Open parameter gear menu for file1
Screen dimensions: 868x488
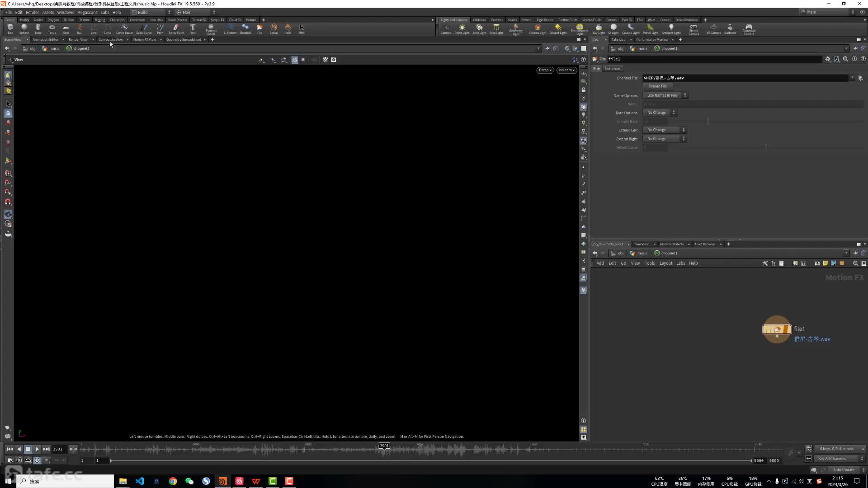[828, 59]
